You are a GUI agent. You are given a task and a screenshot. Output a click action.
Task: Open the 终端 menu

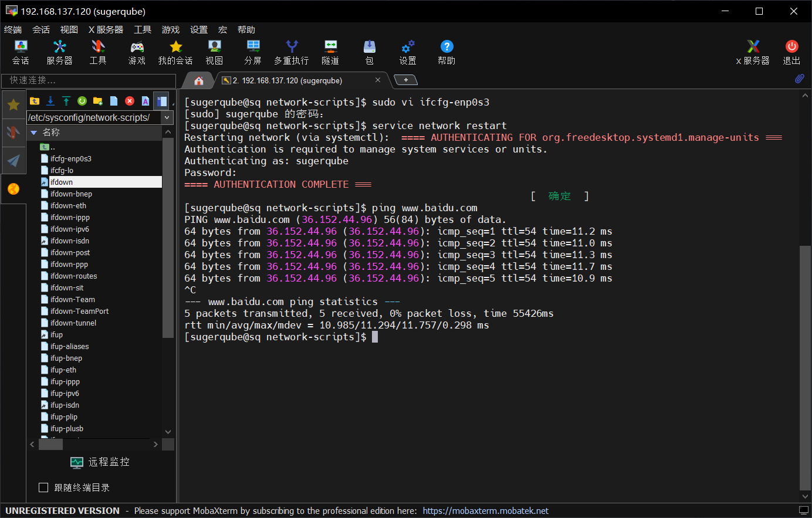click(13, 29)
